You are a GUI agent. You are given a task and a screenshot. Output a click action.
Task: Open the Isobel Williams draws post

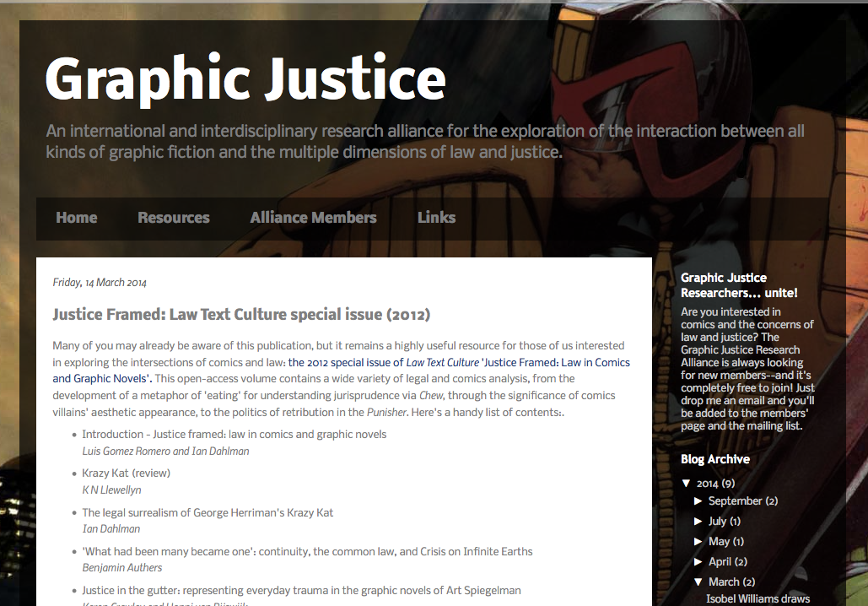click(757, 598)
